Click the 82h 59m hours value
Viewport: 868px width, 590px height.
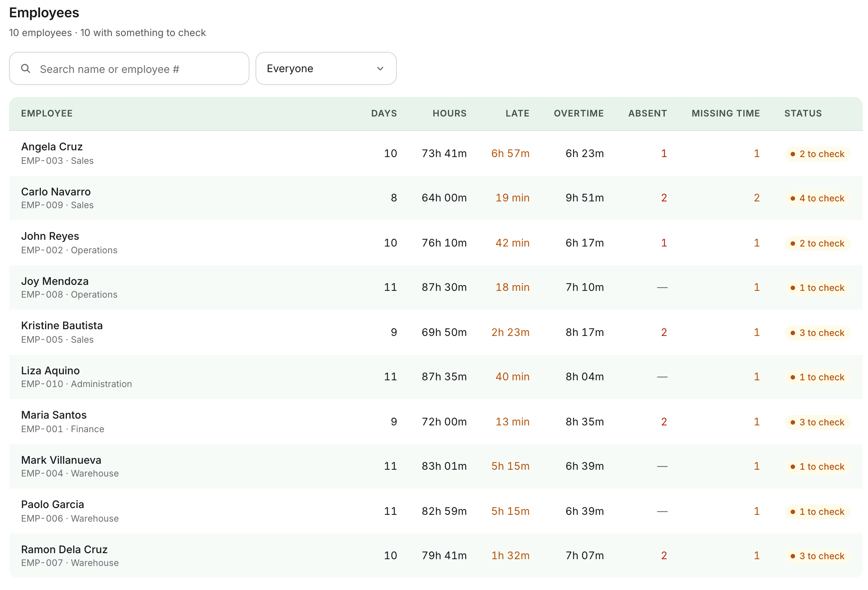[444, 511]
